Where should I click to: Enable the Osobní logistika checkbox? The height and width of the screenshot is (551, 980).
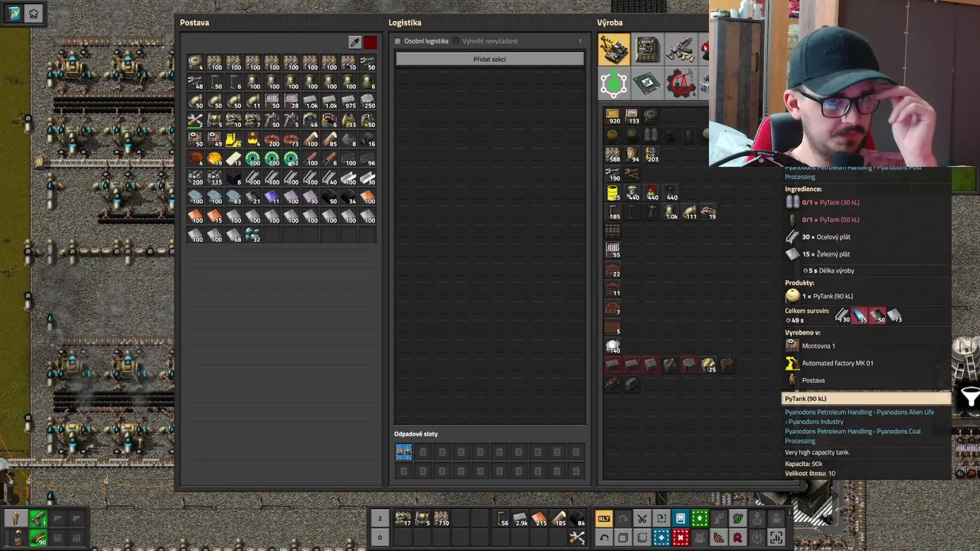tap(397, 41)
